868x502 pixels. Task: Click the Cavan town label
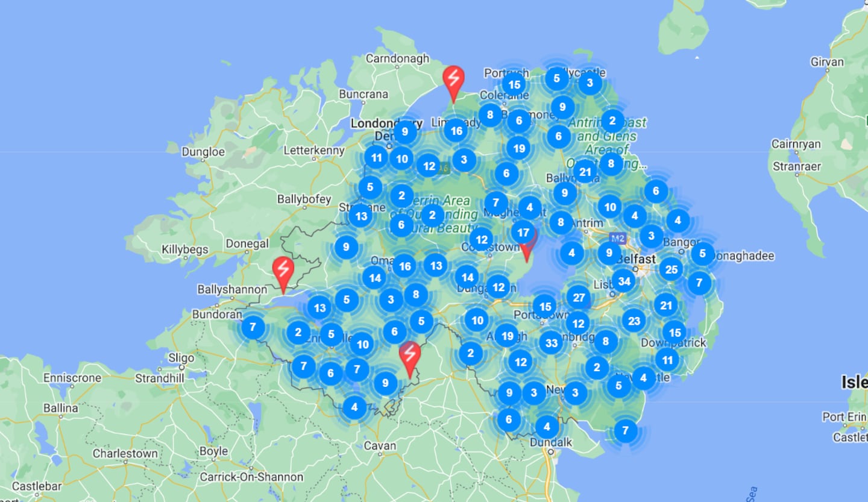pos(380,447)
